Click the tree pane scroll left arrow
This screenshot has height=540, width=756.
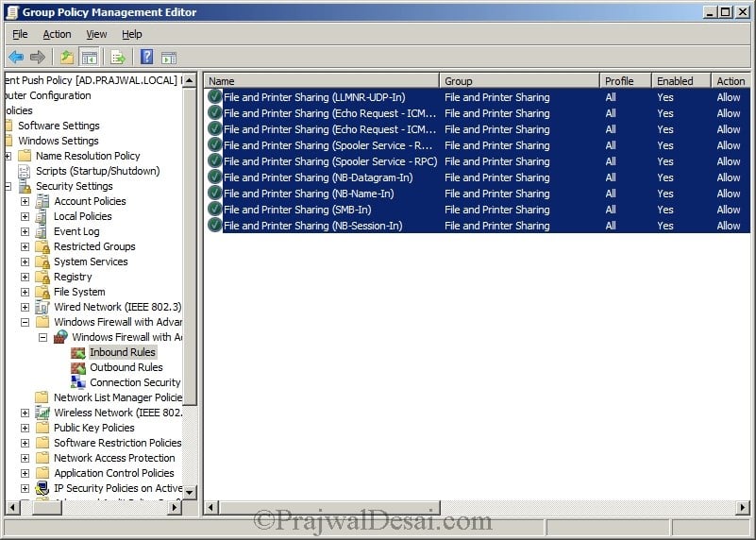pyautogui.click(x=12, y=507)
